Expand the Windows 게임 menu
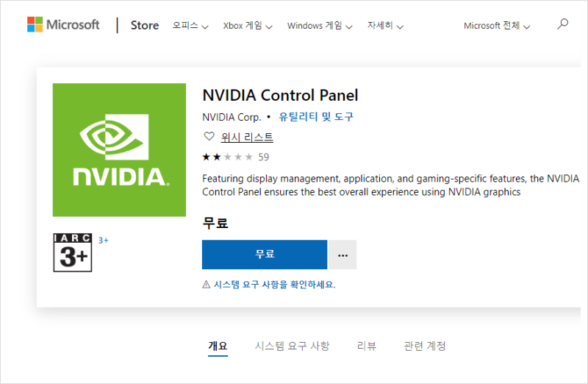Screen dimensions: 588x384 [x=320, y=26]
